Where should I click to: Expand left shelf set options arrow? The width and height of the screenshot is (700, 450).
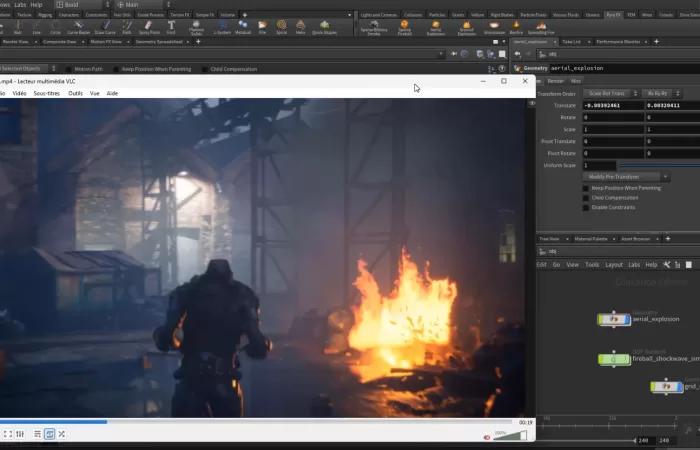tap(349, 15)
